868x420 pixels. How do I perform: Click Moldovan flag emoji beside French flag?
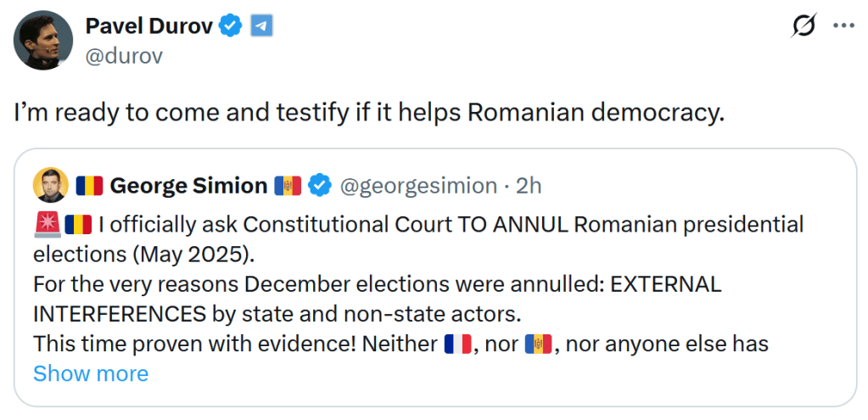pos(538,344)
